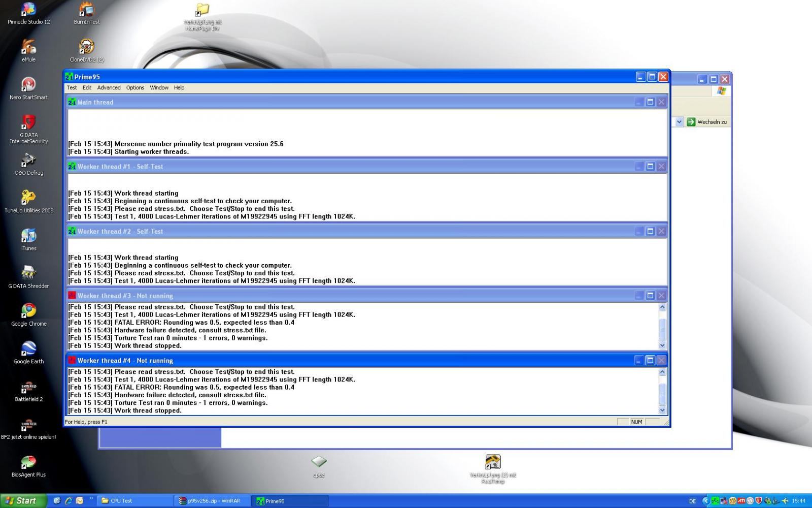812x508 pixels.
Task: Expand hidden system tray icons arrow
Action: (705, 501)
